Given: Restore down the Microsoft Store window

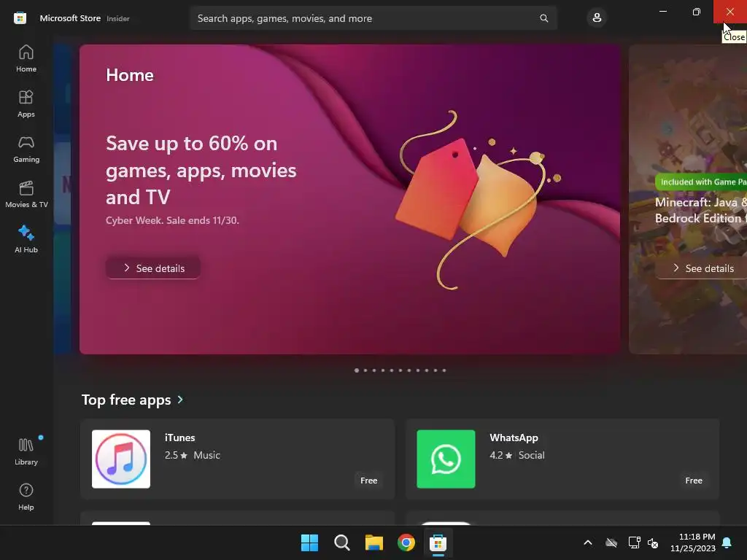Looking at the screenshot, I should 696,12.
